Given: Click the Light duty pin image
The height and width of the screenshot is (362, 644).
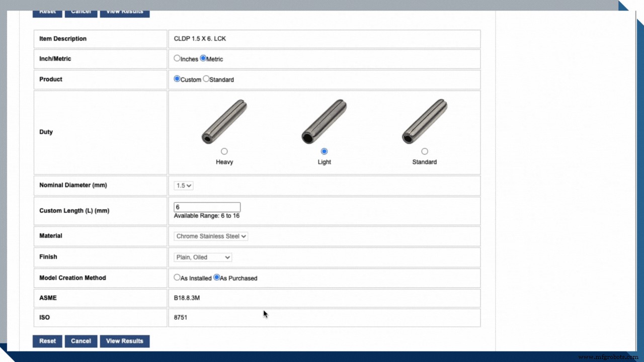Looking at the screenshot, I should (x=324, y=122).
